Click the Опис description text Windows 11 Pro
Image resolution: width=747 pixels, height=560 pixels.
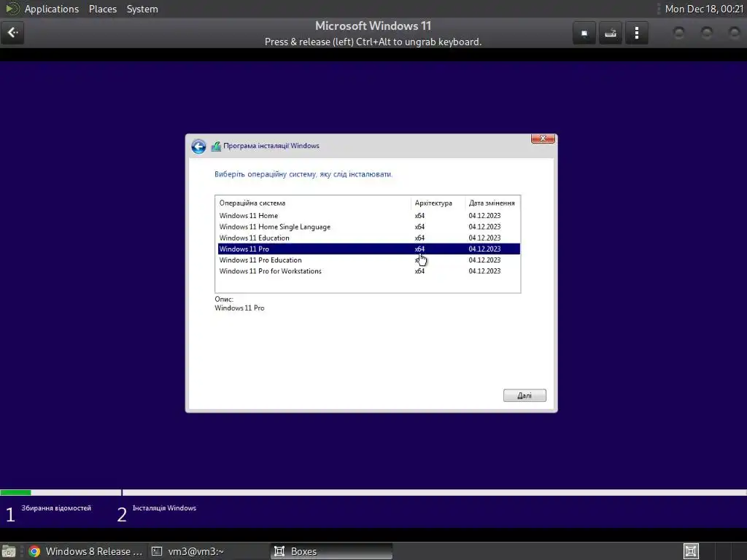point(239,308)
